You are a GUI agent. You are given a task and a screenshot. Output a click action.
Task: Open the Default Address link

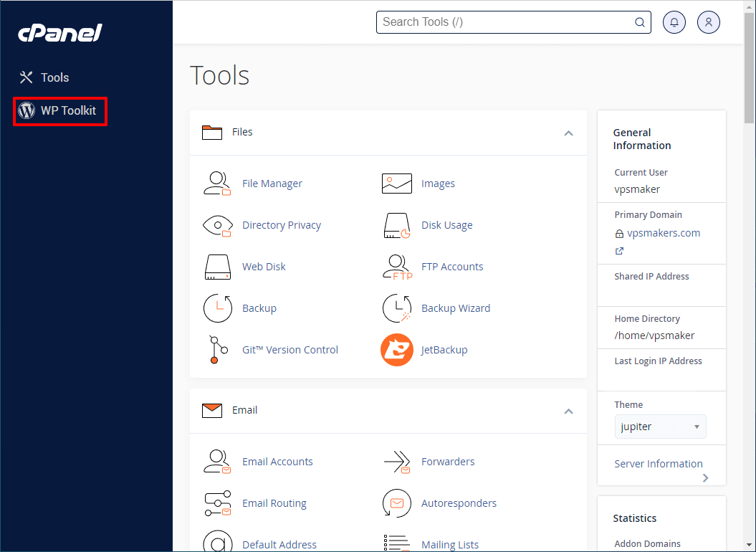pos(279,544)
